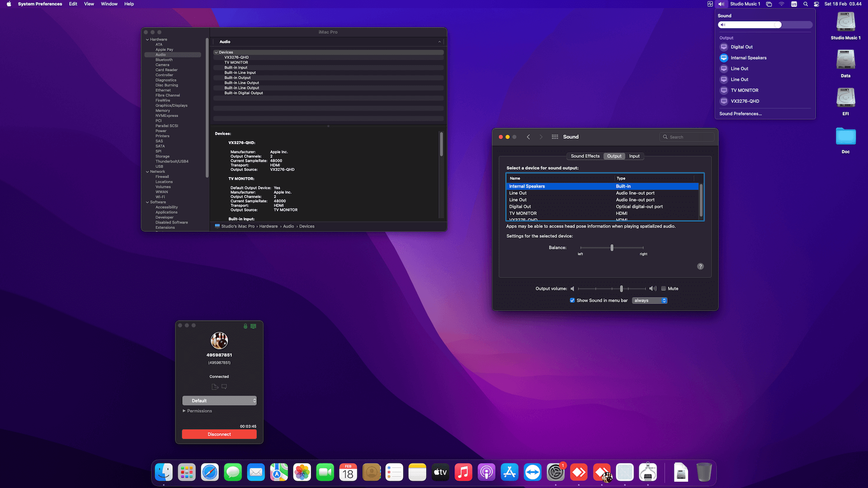
Task: Click the Finder icon in the Dock
Action: pyautogui.click(x=164, y=473)
